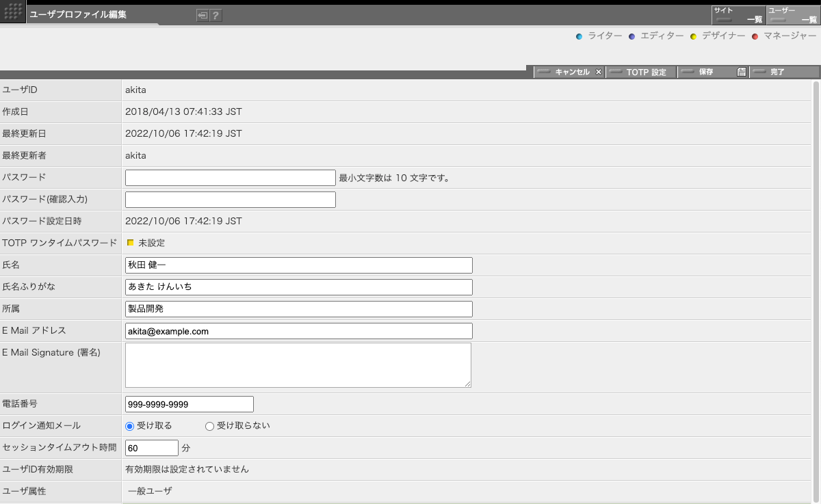
Task: Open the サイト一覧 tab
Action: 738,15
